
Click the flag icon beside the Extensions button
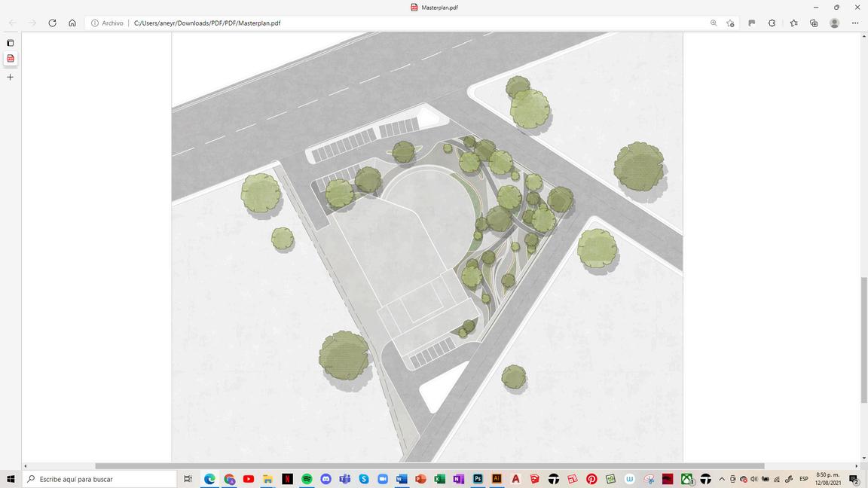[752, 23]
